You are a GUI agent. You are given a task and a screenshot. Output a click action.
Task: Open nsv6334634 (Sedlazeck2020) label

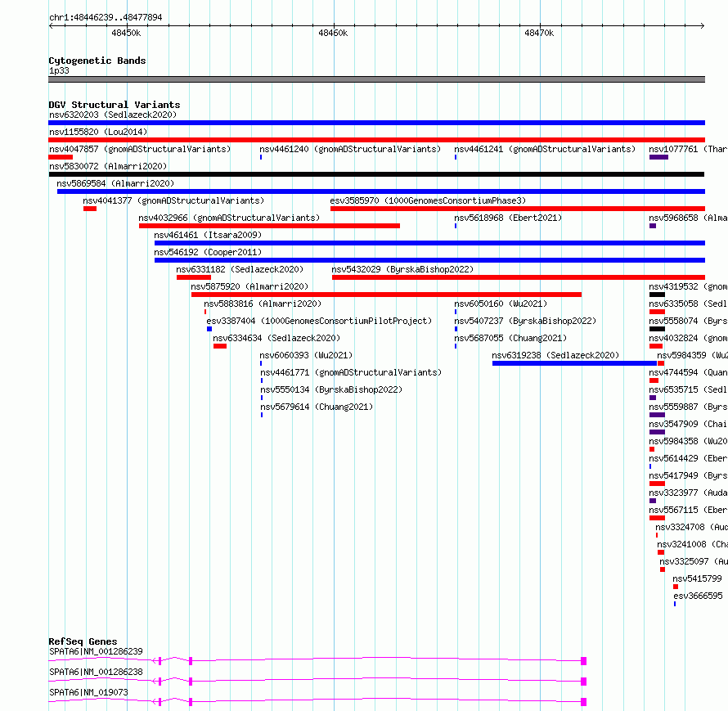point(276,338)
